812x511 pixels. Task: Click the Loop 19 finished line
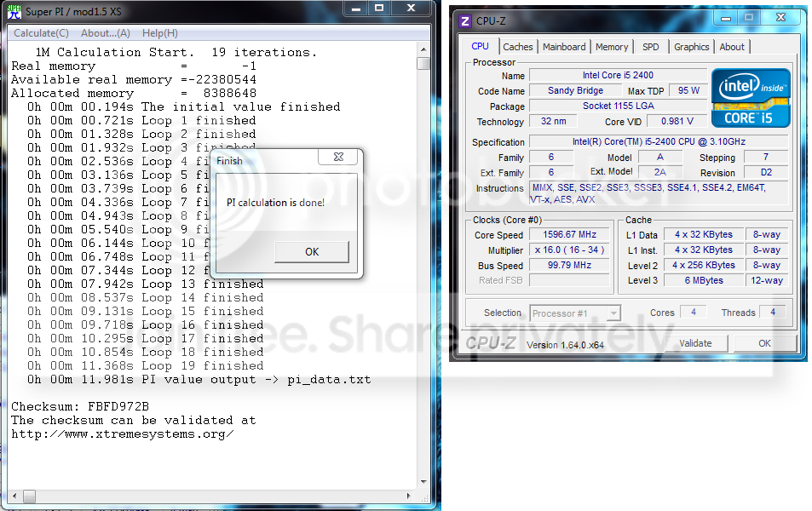point(146,365)
